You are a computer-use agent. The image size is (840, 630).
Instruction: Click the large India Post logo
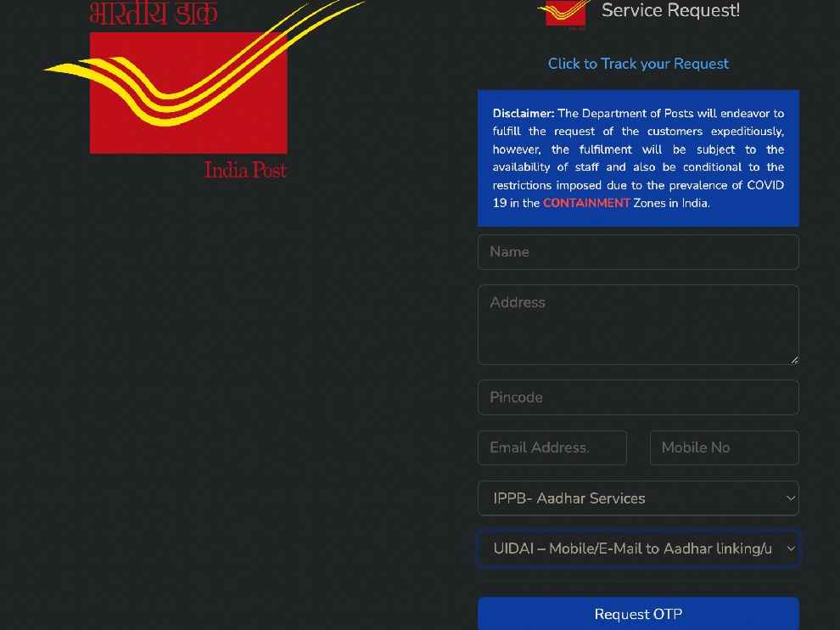[204, 88]
